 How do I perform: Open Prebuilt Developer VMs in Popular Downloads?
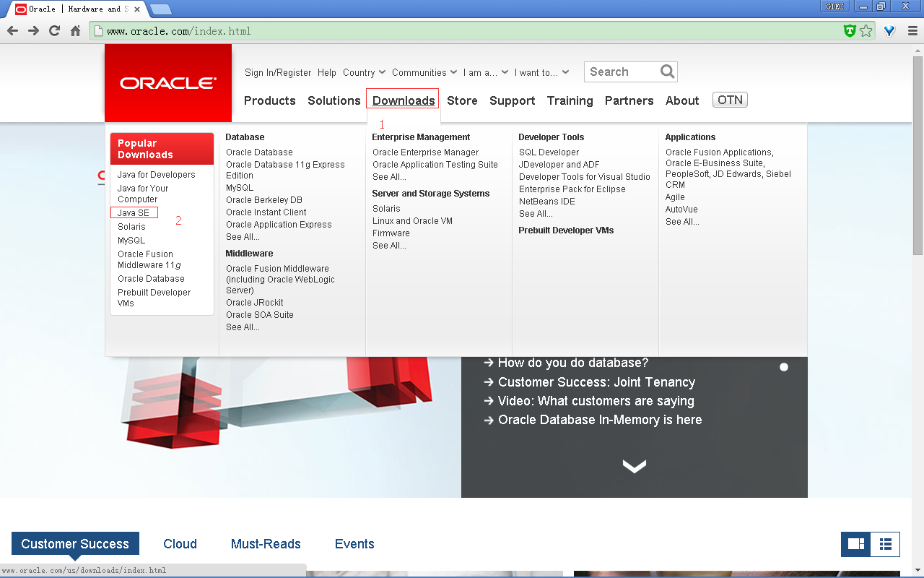tap(154, 298)
